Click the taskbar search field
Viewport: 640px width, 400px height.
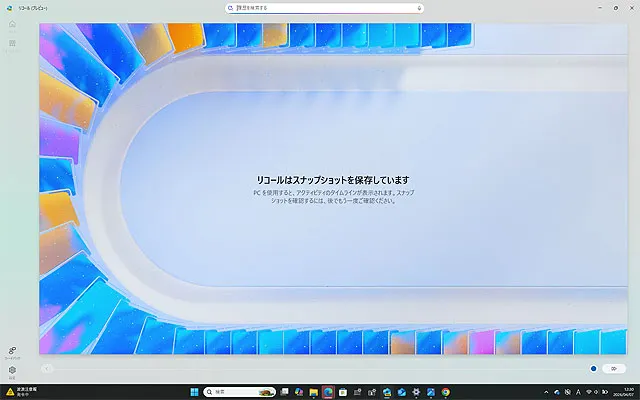pyautogui.click(x=236, y=392)
